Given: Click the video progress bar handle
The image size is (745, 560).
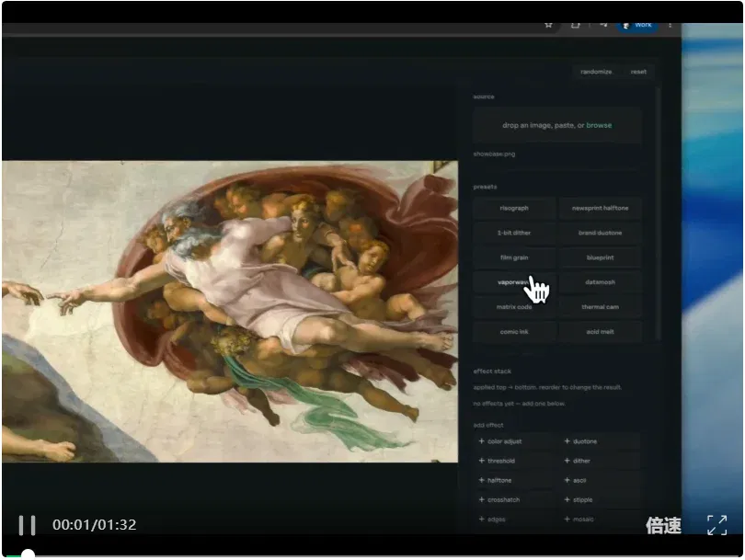Looking at the screenshot, I should click(x=28, y=554).
